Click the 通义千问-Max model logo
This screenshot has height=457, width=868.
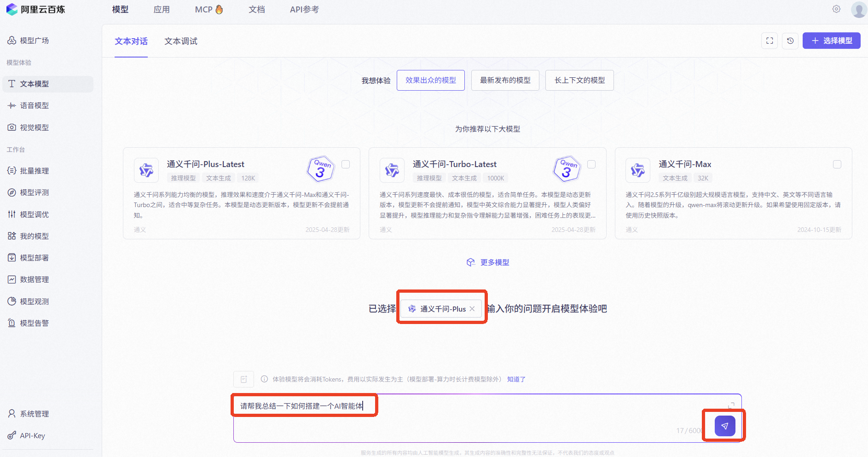click(x=638, y=170)
